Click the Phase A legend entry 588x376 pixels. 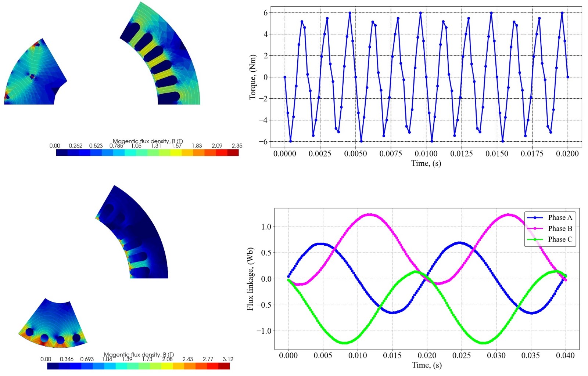tap(550, 217)
